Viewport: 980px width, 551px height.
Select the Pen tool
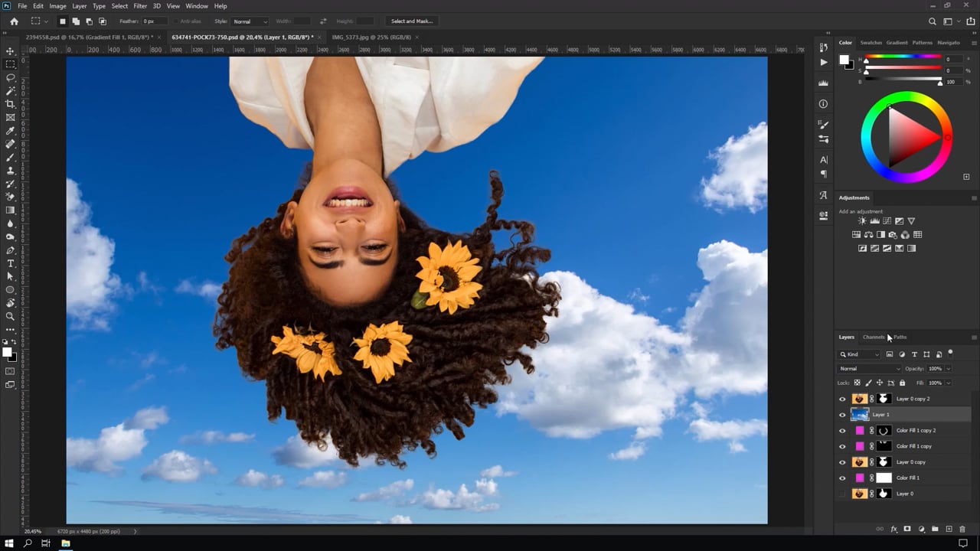click(x=10, y=250)
